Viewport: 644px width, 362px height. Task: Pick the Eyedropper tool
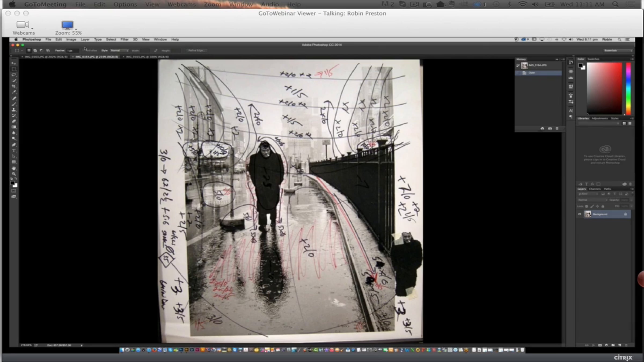tap(14, 92)
